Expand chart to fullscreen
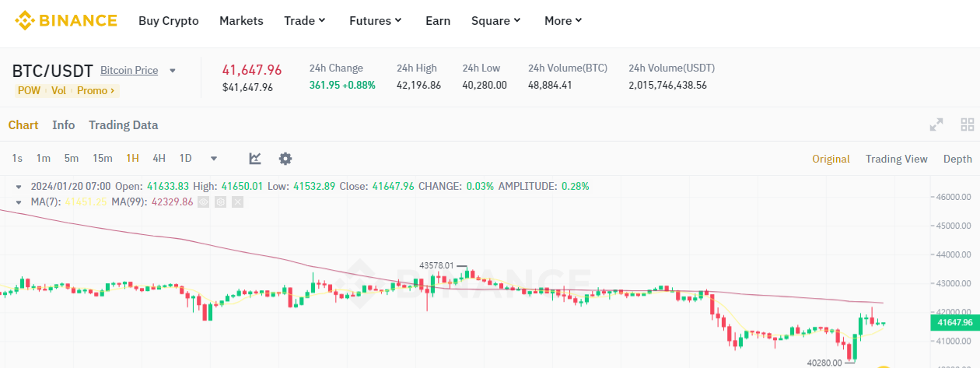 pyautogui.click(x=936, y=124)
